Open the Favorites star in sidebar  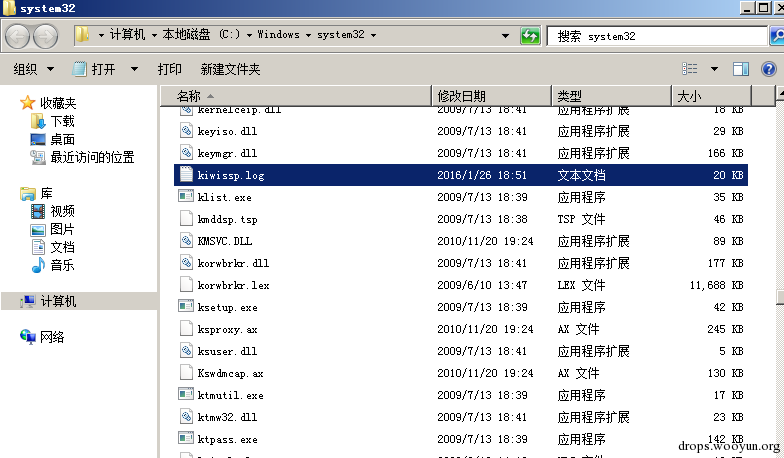[x=27, y=103]
